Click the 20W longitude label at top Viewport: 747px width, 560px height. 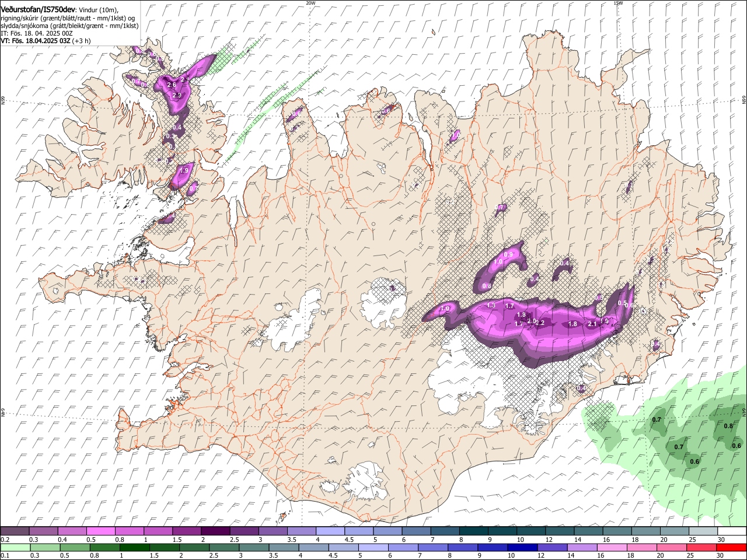[310, 3]
